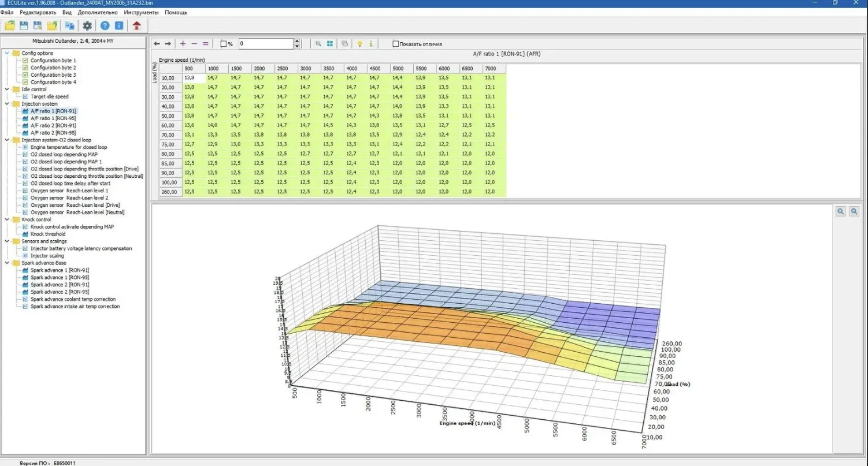Collapse the Idle control folder
Viewport: 868px width, 466px height.
7,90
